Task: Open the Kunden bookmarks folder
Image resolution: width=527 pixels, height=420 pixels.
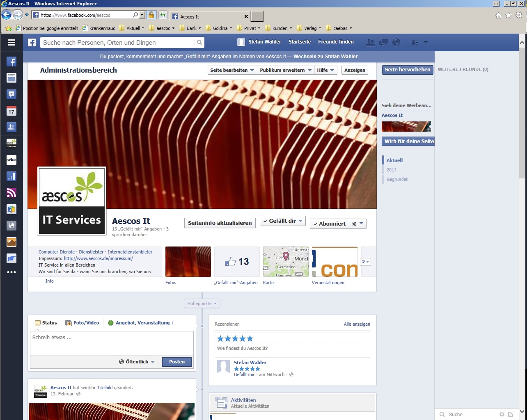Action: coord(279,28)
